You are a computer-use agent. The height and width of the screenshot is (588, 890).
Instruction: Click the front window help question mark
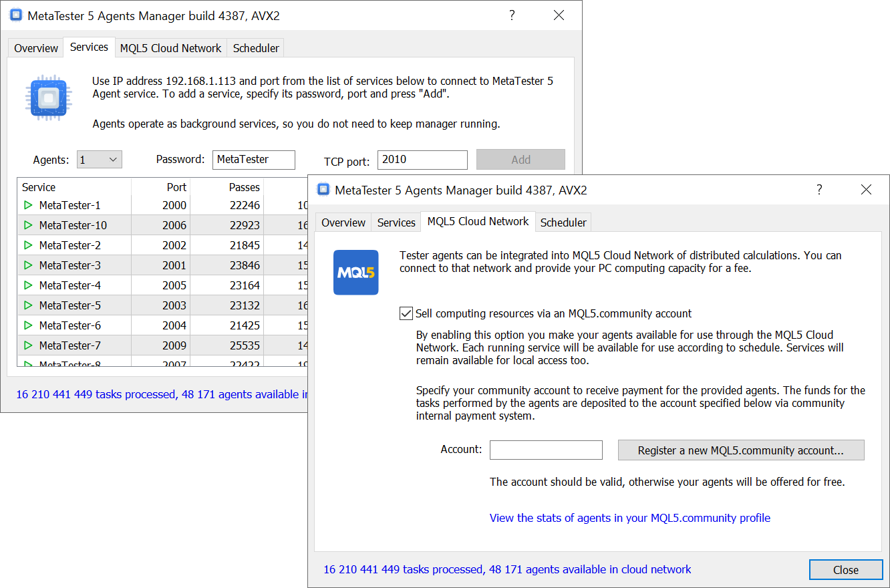(819, 190)
